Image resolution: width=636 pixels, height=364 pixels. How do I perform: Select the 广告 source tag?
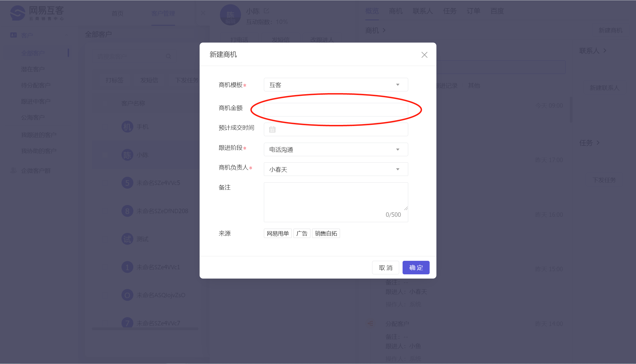pyautogui.click(x=302, y=233)
